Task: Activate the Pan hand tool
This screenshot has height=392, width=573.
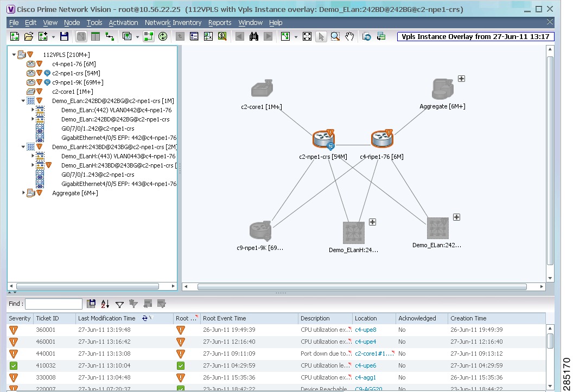Action: click(x=349, y=36)
